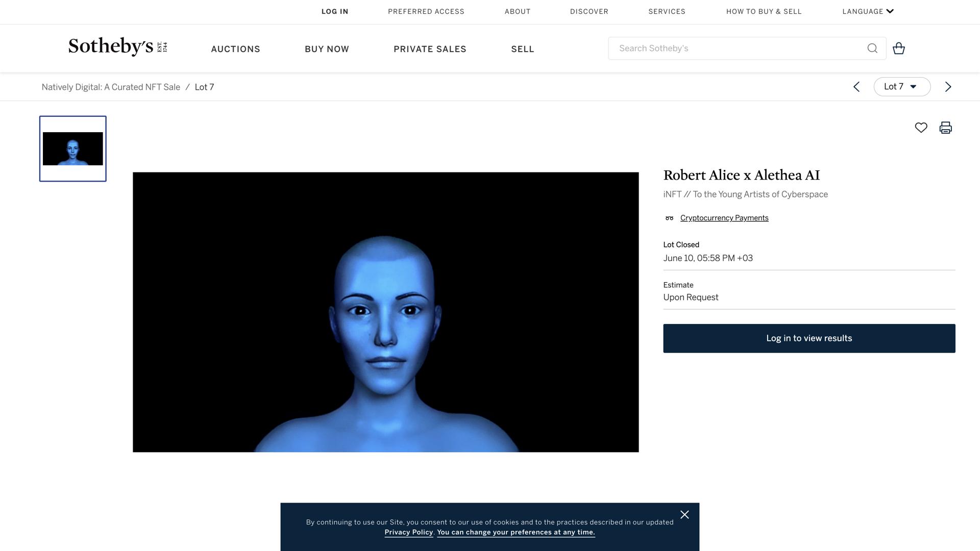Image resolution: width=980 pixels, height=551 pixels.
Task: Close the cookie consent banner
Action: pyautogui.click(x=684, y=515)
